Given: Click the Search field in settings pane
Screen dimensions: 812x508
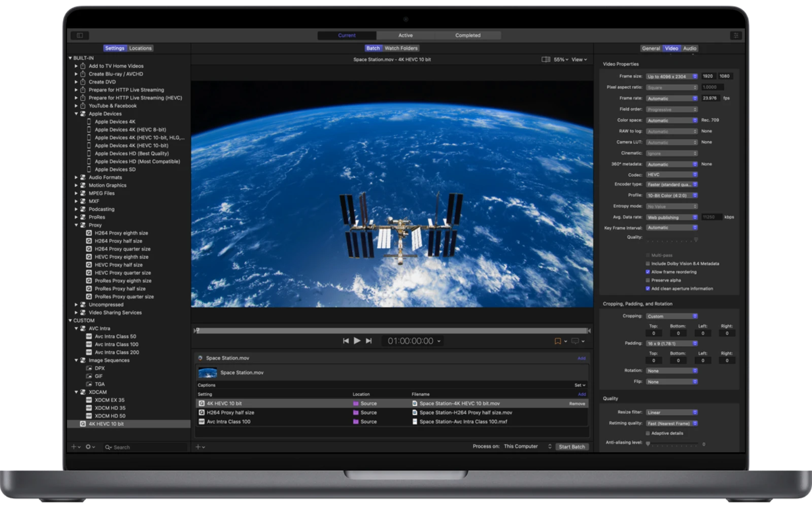Looking at the screenshot, I should 145,447.
